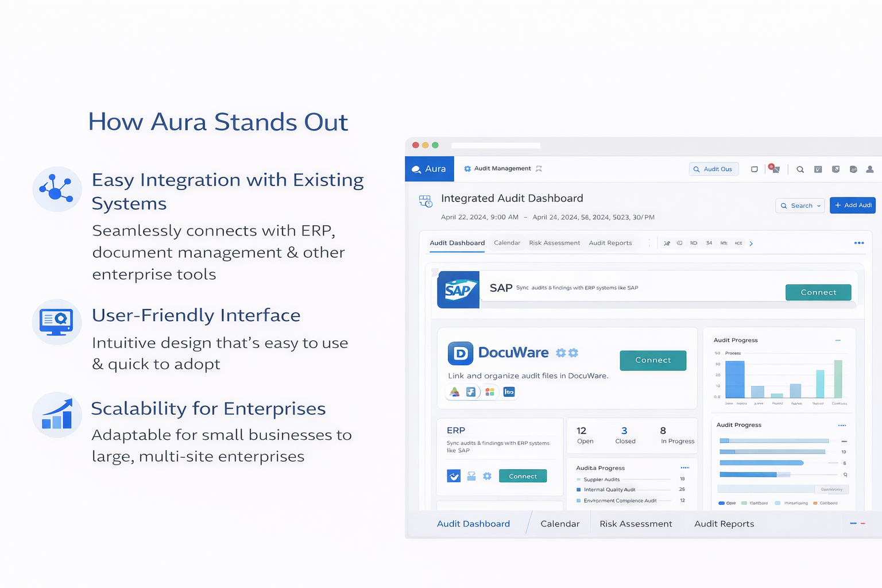The image size is (882, 588).
Task: Click the gear icon in ERP card
Action: click(487, 476)
